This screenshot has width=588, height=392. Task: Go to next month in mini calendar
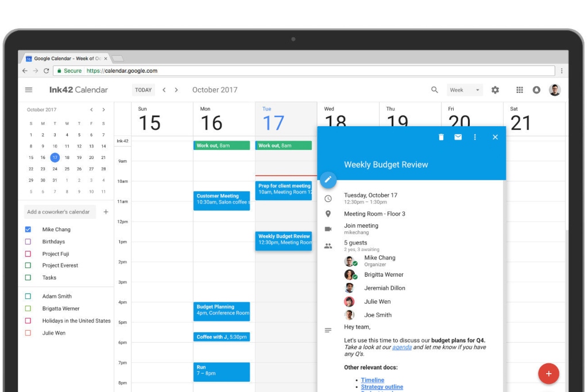click(x=103, y=110)
